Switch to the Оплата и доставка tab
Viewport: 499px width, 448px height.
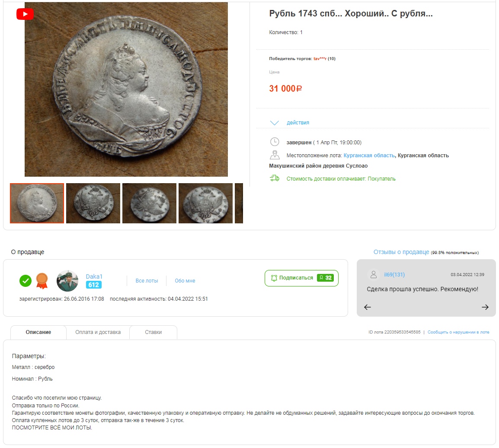tap(98, 332)
